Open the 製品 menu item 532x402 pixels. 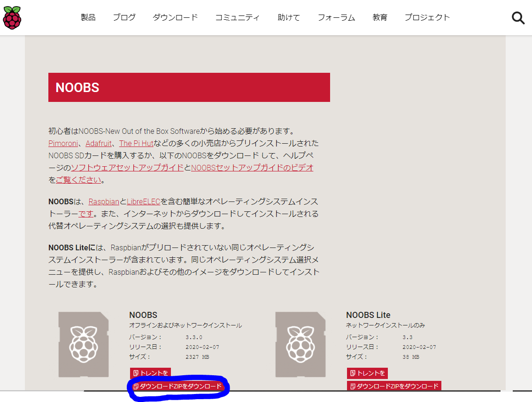pos(88,17)
